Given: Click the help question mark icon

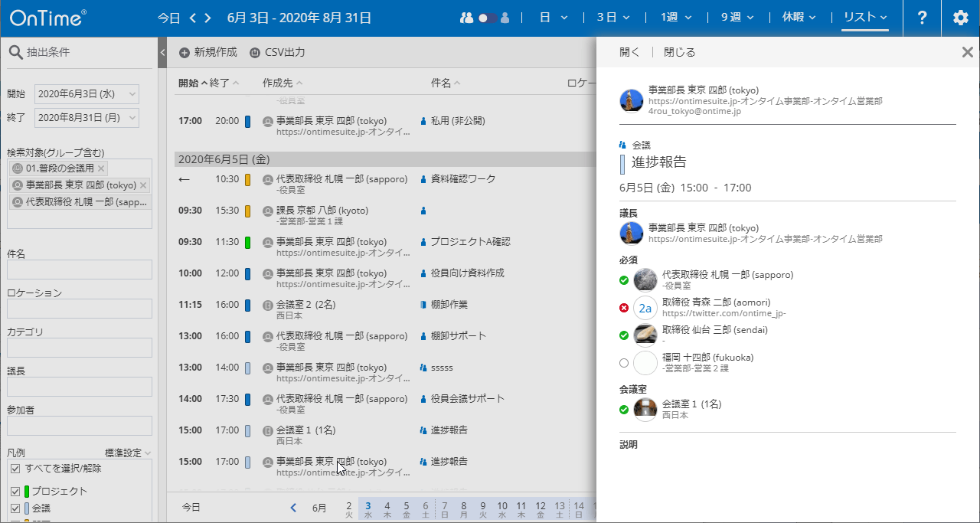Looking at the screenshot, I should [x=922, y=18].
